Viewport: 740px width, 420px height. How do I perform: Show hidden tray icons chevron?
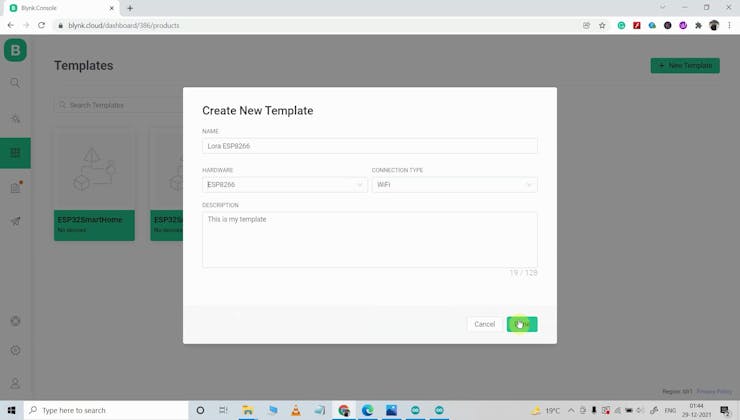[x=571, y=410]
